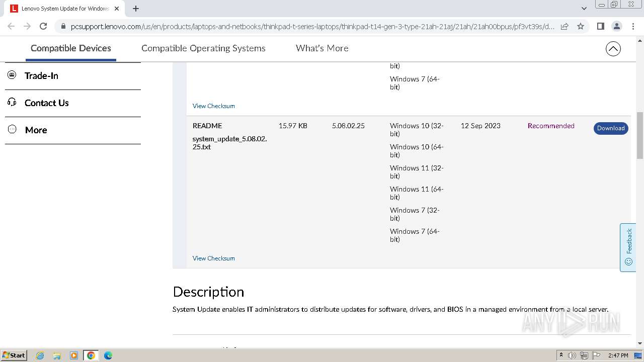644x362 pixels.
Task: Click the Windows 11 (64-bit) entry in README row
Action: [417, 193]
